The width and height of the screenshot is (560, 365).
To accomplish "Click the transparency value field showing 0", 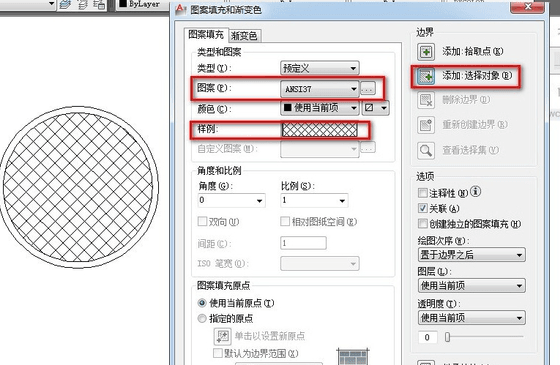I will click(428, 337).
